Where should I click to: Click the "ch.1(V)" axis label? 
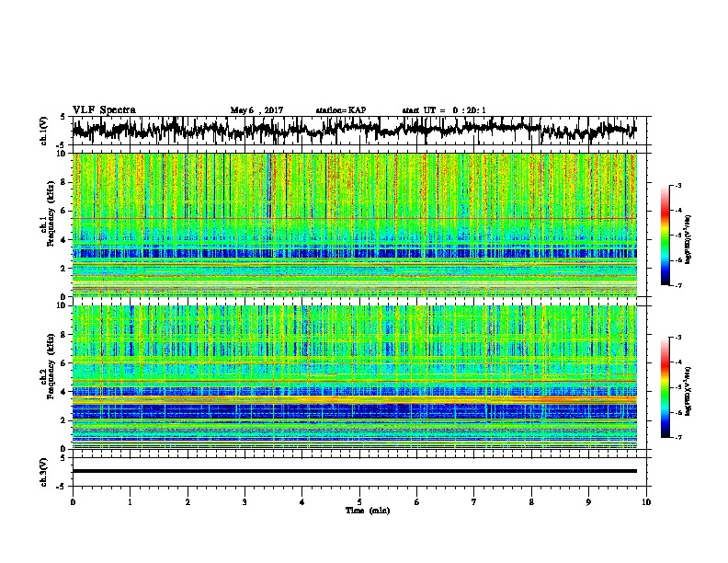44,131
